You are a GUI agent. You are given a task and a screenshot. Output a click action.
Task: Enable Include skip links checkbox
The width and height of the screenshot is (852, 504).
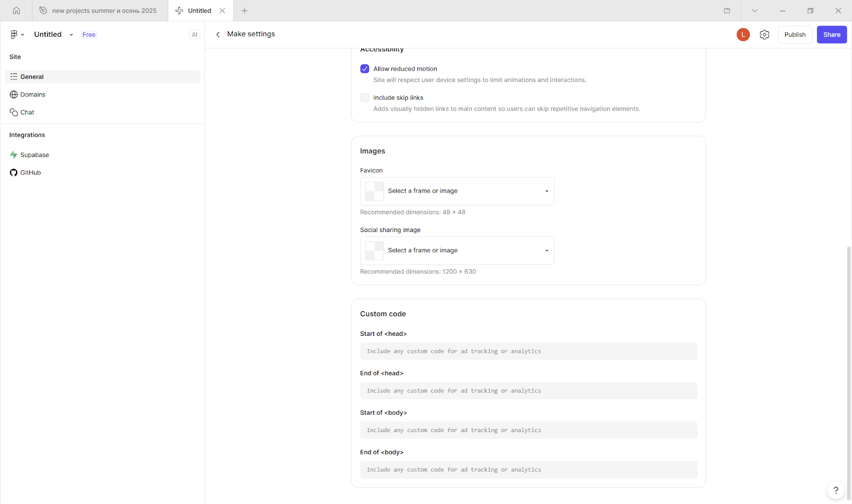tap(365, 97)
